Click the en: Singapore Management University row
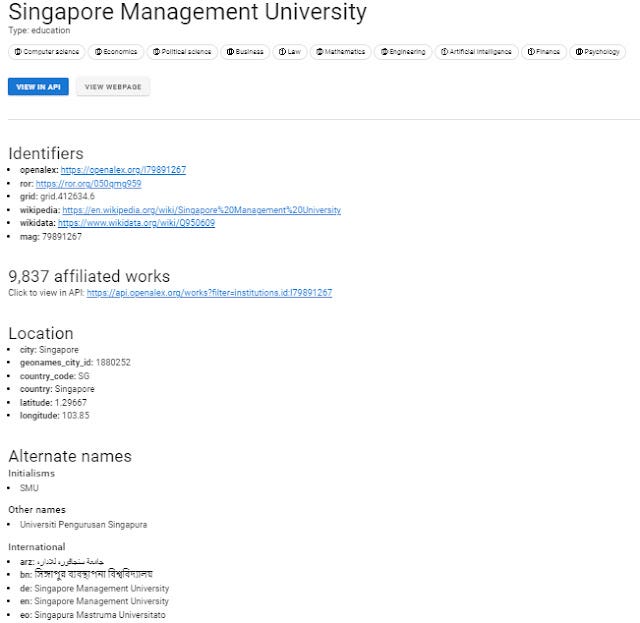 (94, 601)
